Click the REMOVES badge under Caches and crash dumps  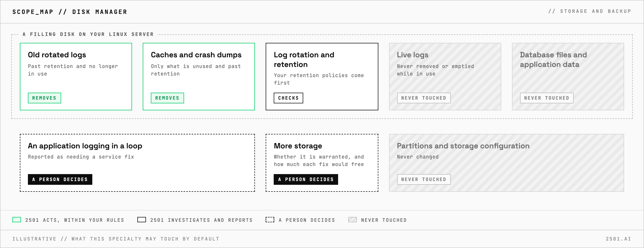pyautogui.click(x=167, y=98)
